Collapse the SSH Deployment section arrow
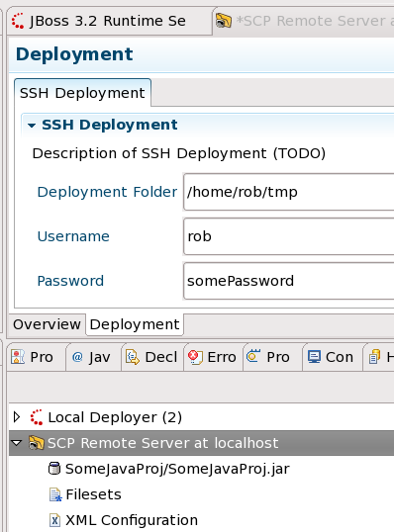Screen dimensions: 394x532 coord(32,126)
